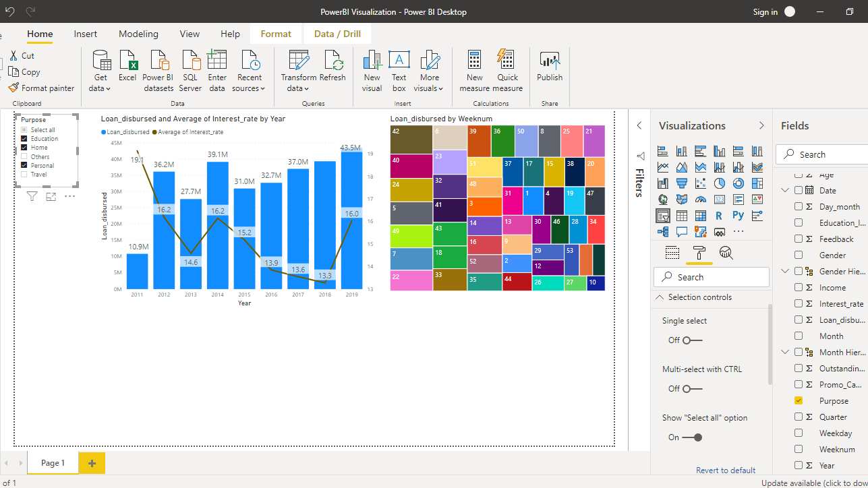Select the Format paint roller icon
The width and height of the screenshot is (868, 488).
699,253
